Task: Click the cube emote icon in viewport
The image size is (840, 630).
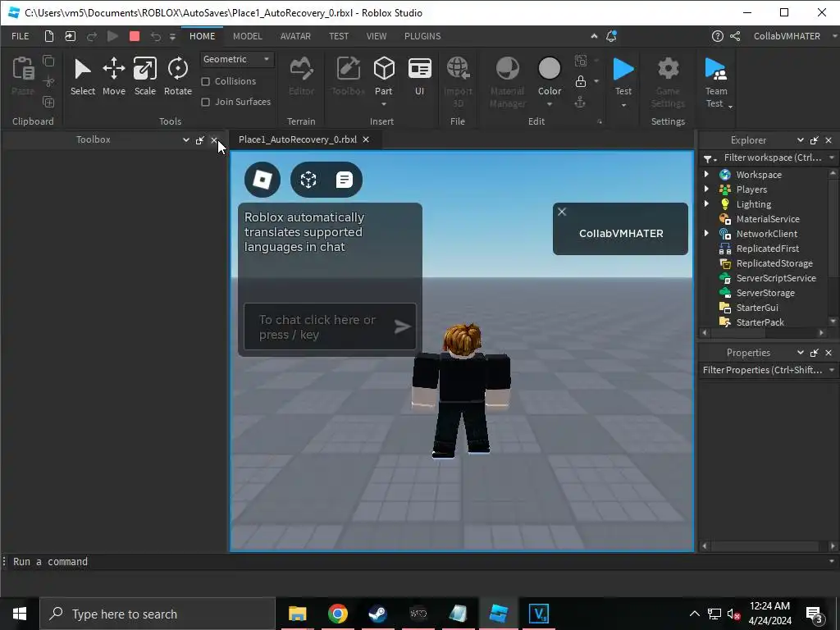Action: coord(308,180)
